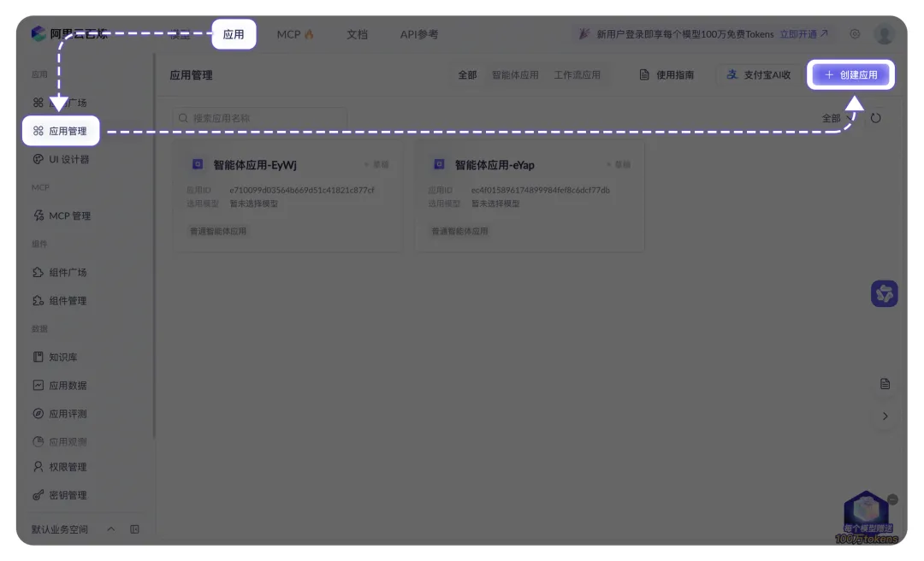
Task: Open the 知识库 knowledge base section
Action: (58, 357)
